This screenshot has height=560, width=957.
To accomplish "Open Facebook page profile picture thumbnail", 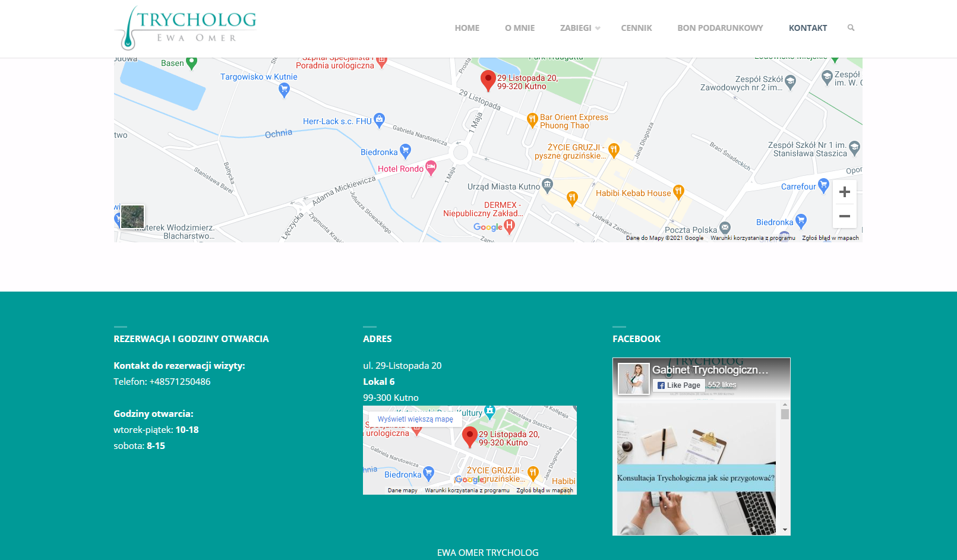I will coord(634,378).
